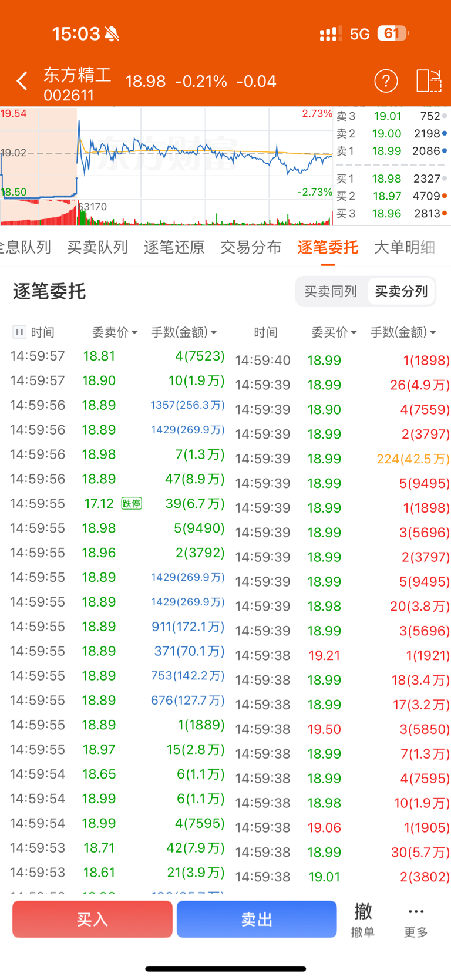Switch to 买卖同列 view
This screenshot has height=980, width=451.
pos(331,291)
